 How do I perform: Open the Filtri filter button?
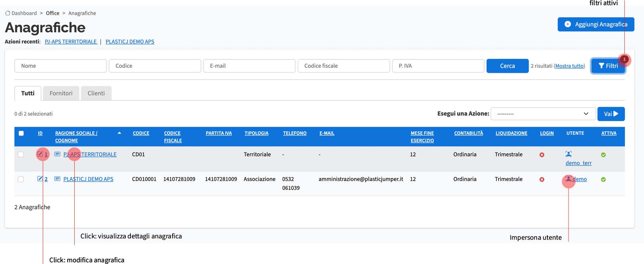click(608, 66)
